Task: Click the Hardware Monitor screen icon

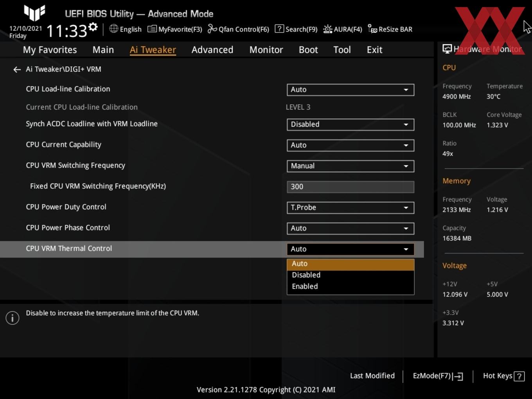Action: click(x=447, y=49)
